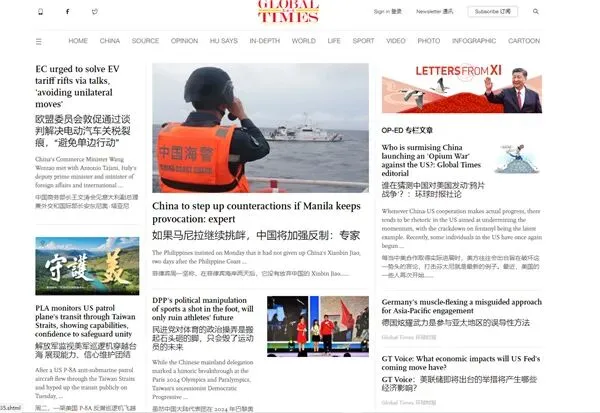The image size is (600, 413).
Task: Select the SPORT nav item
Action: pos(364,41)
